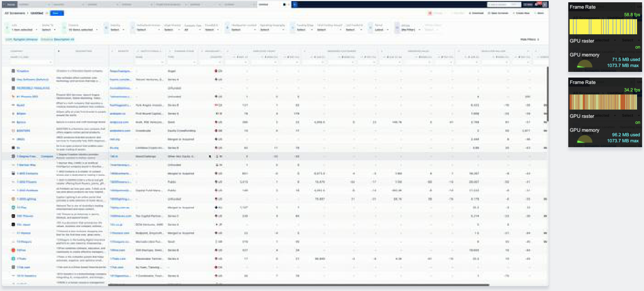Open the All Screeners breadcrumb link
This screenshot has width=644, height=291.
pos(15,13)
